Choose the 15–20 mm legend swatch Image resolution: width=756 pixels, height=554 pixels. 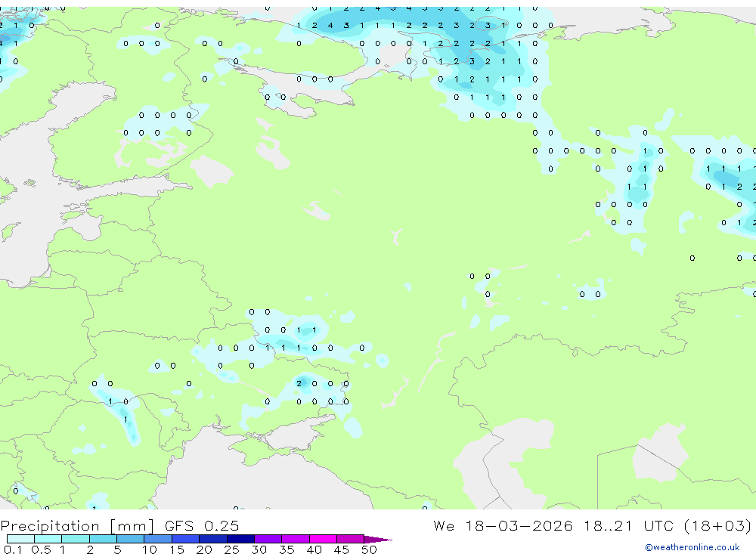click(186, 539)
